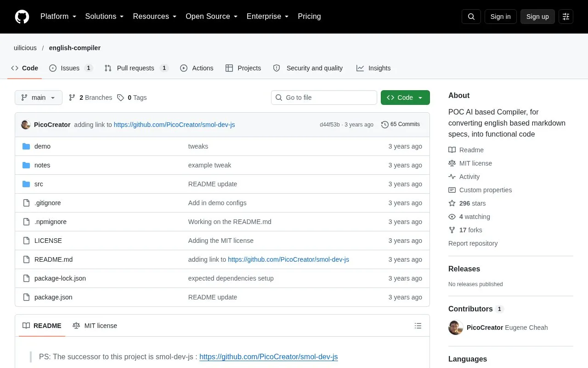Open the Readme link in About
The height and width of the screenshot is (368, 588).
pos(466,150)
